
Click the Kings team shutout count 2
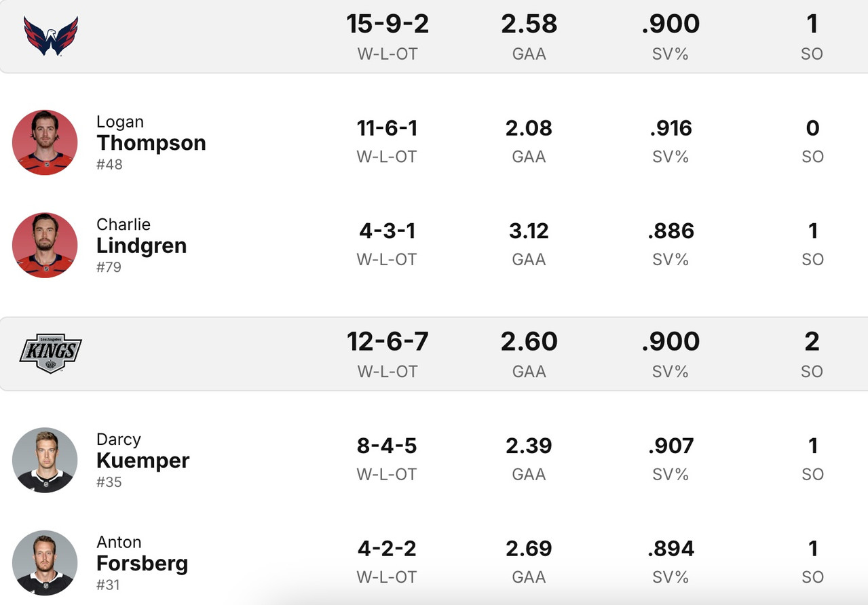812,342
